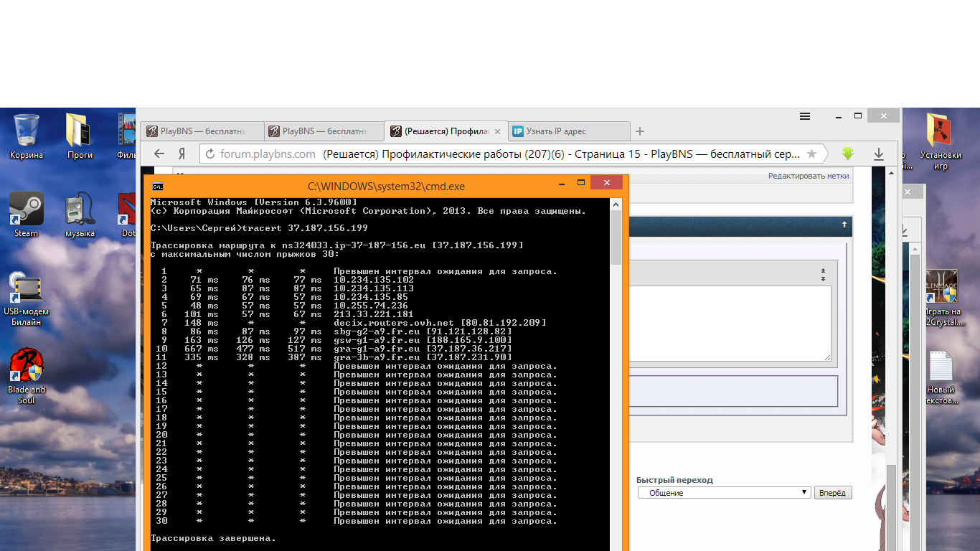Image resolution: width=980 pixels, height=551 pixels.
Task: Close the cmd.exe window
Action: (x=608, y=183)
